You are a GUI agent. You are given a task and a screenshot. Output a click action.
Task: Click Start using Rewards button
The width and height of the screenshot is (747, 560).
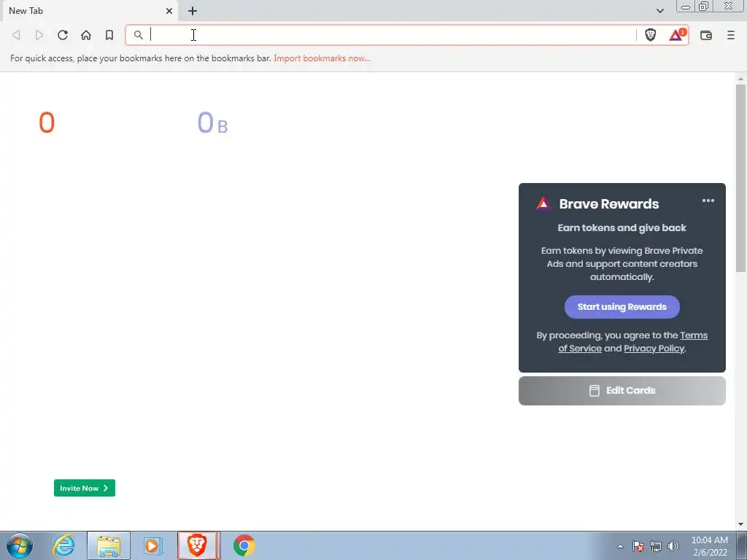[x=622, y=307]
